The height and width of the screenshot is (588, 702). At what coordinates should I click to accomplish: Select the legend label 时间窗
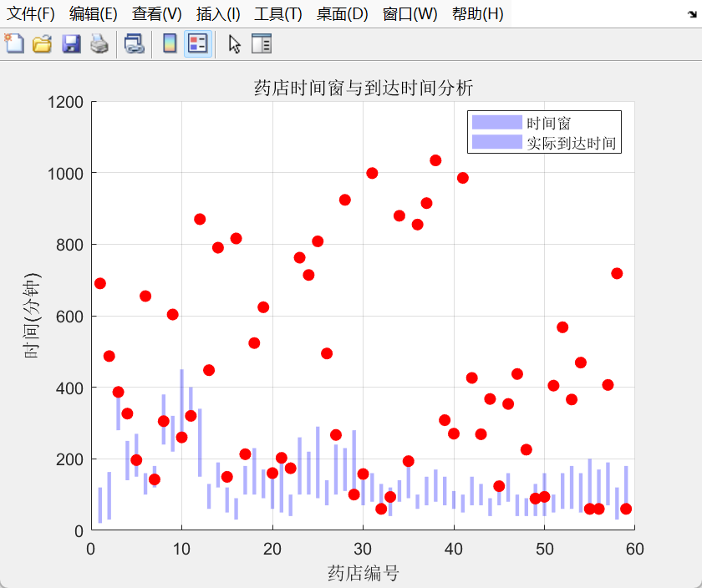548,123
